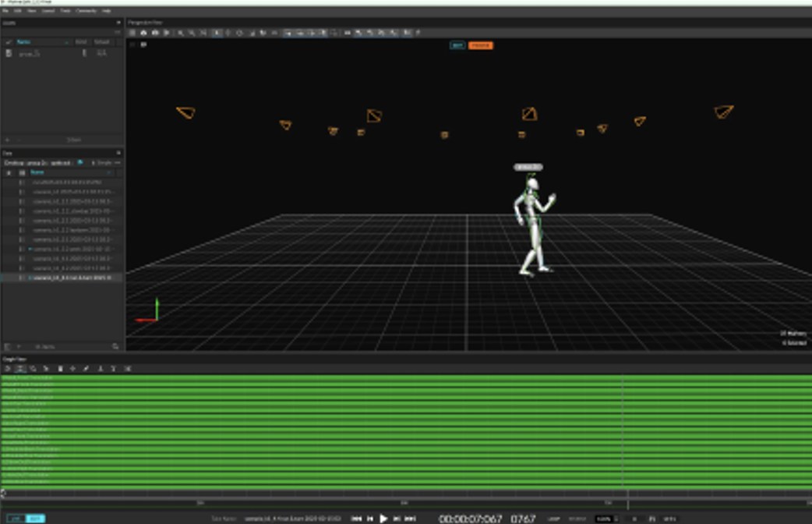This screenshot has height=524, width=812.
Task: Open the Data pane three-dots options menu
Action: 118,163
